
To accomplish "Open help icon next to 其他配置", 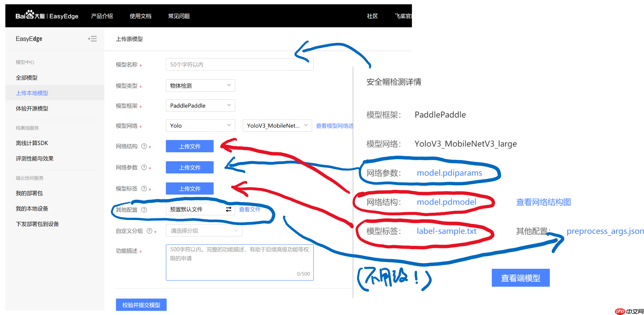I will 144,210.
